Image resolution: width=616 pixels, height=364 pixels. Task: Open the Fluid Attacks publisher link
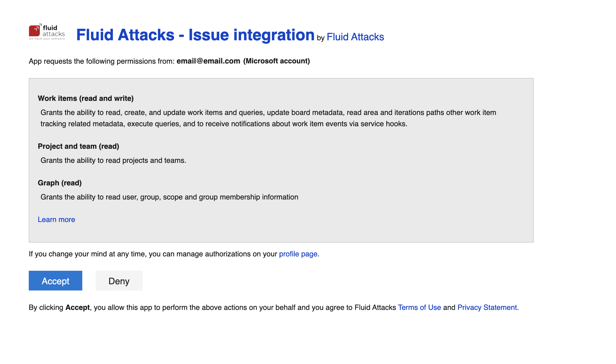coord(355,37)
